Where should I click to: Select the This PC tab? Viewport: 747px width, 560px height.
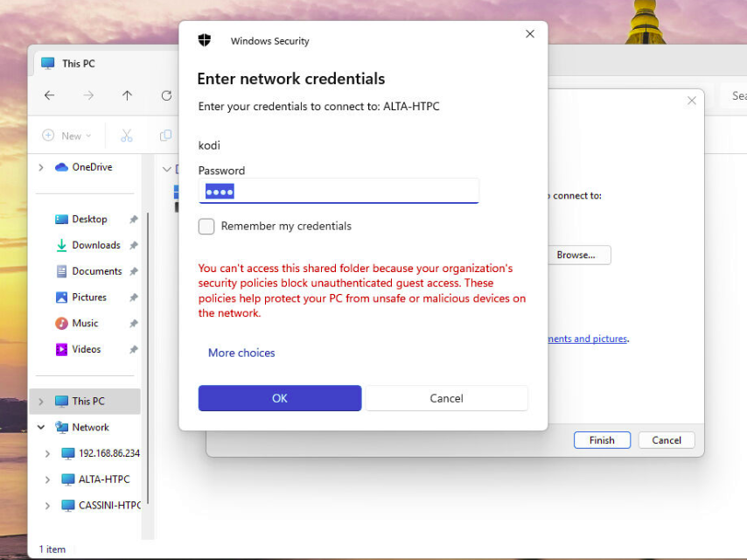pos(78,64)
